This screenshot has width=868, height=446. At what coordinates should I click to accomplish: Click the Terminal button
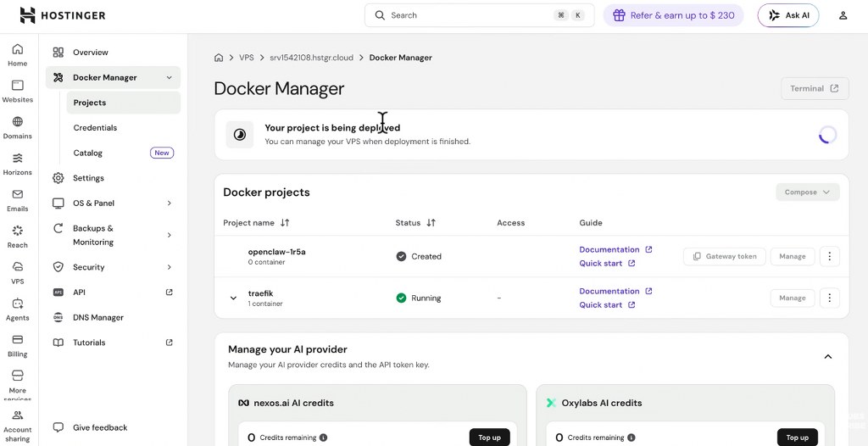815,89
